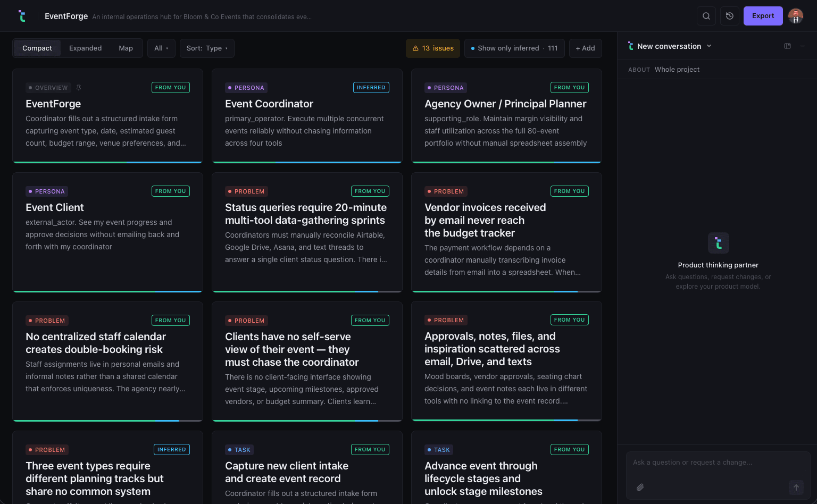Click logo beside New conversation

click(631, 46)
